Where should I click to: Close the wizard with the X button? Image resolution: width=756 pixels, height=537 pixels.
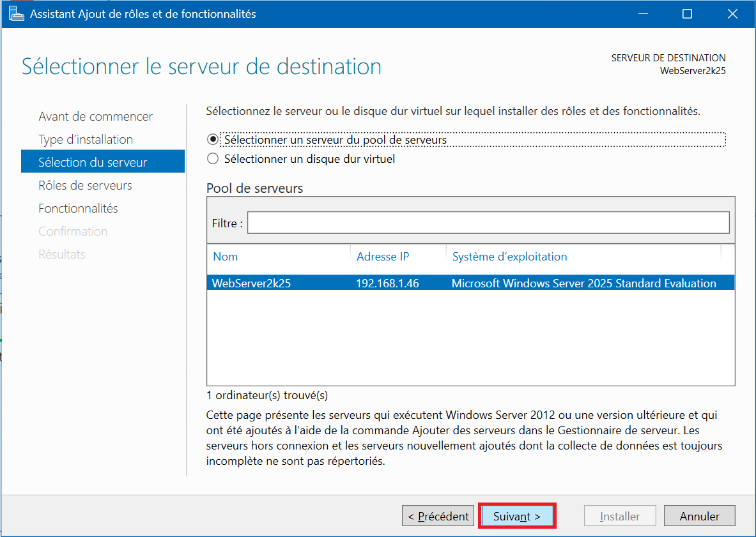[732, 13]
